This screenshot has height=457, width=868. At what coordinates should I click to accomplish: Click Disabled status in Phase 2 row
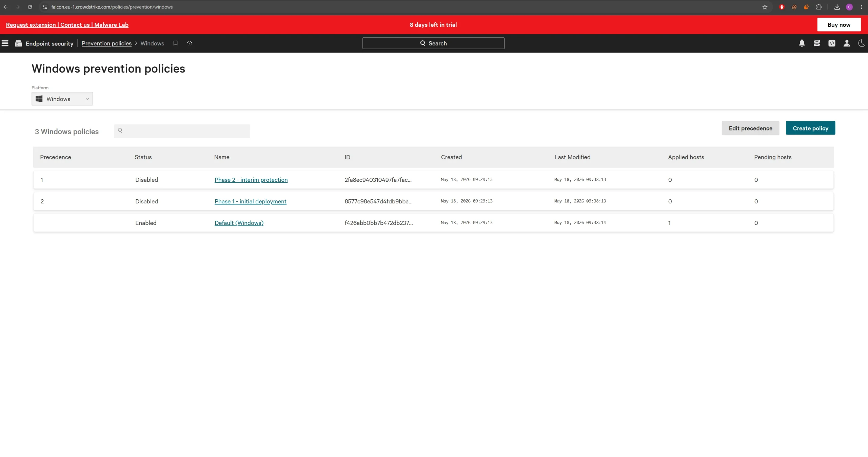[x=146, y=180]
